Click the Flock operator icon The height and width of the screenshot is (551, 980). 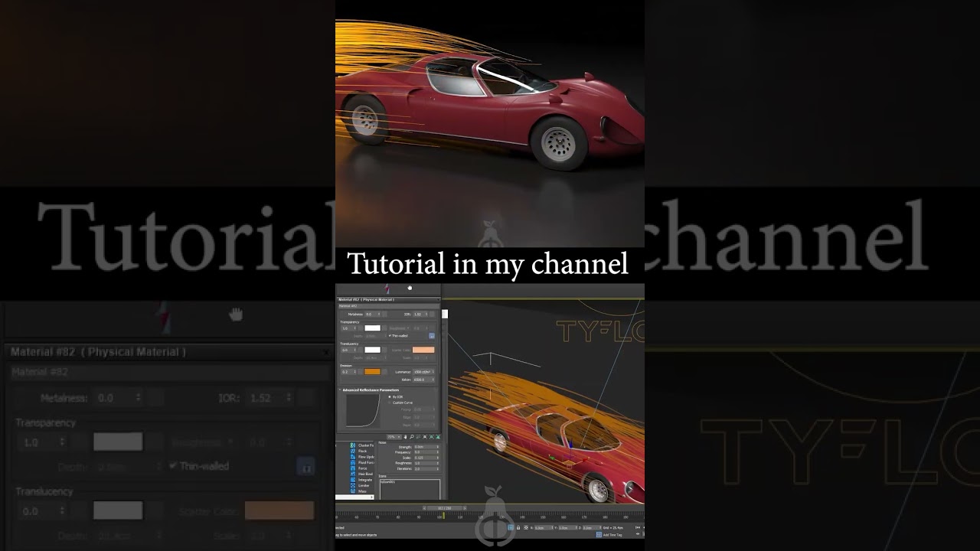point(353,452)
